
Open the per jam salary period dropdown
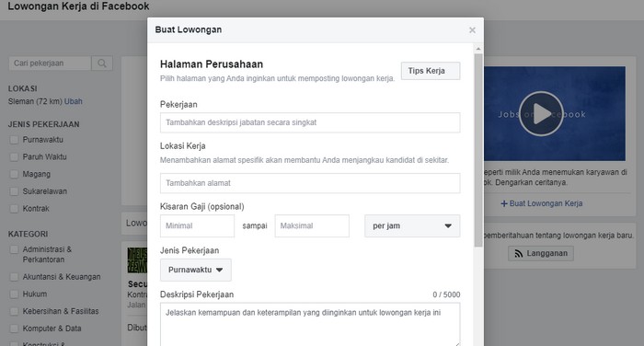(x=412, y=225)
